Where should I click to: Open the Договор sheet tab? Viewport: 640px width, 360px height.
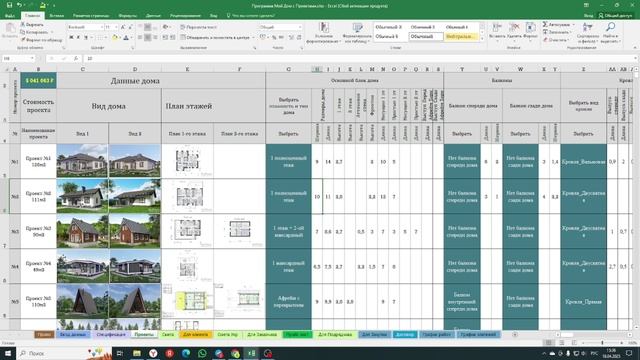click(404, 335)
